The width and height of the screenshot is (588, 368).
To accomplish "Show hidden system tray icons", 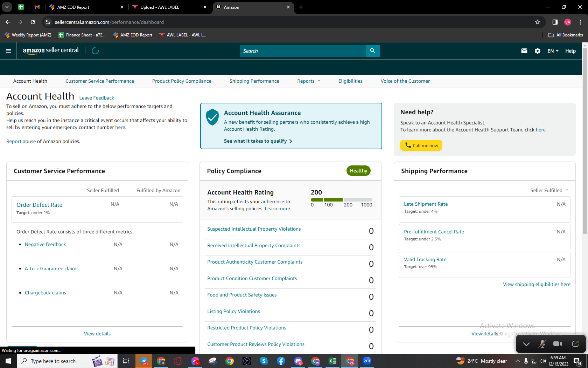I will coord(517,361).
